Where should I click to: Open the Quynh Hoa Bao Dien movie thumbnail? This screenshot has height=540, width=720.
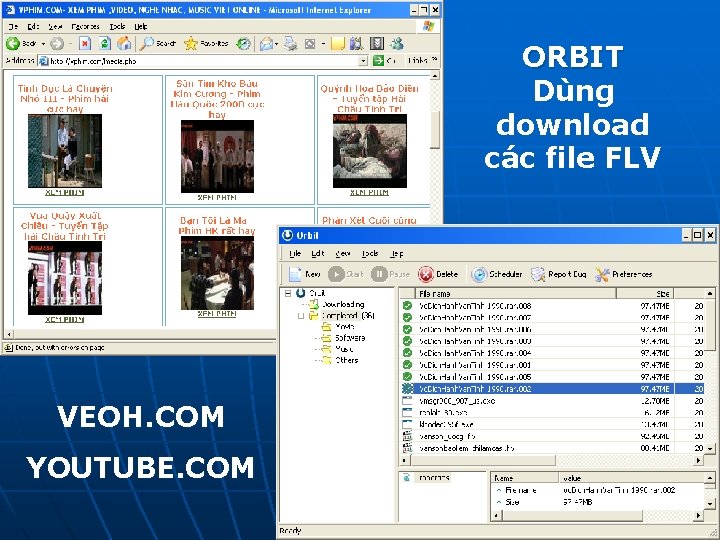tap(370, 151)
